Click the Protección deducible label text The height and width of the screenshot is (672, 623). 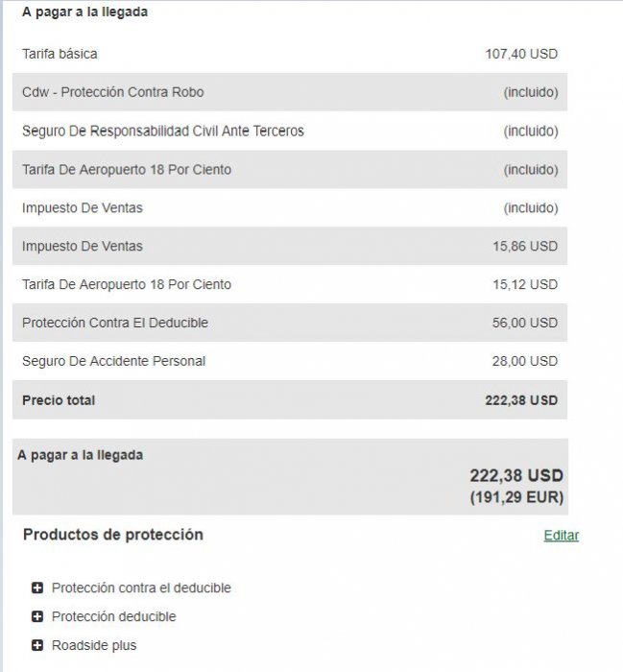click(x=113, y=616)
